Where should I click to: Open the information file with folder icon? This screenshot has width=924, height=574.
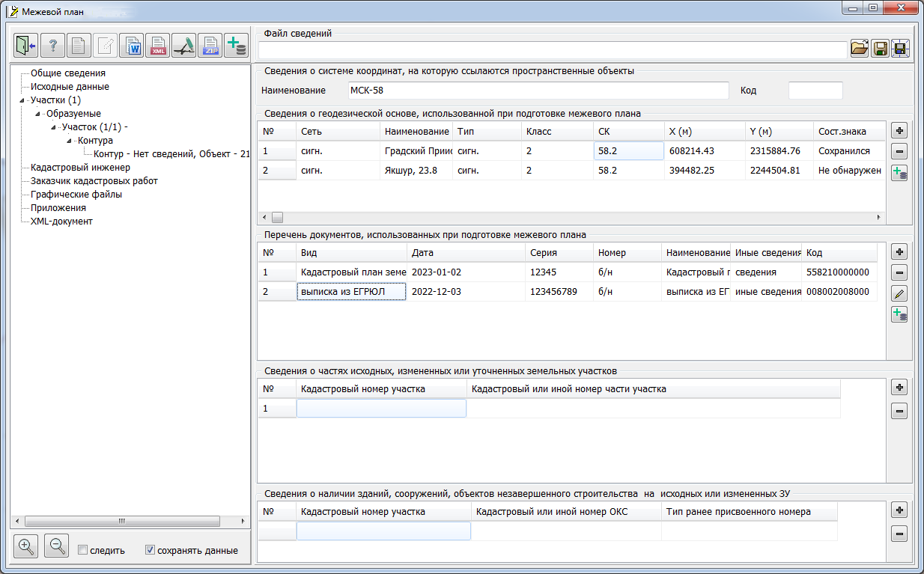tap(860, 49)
